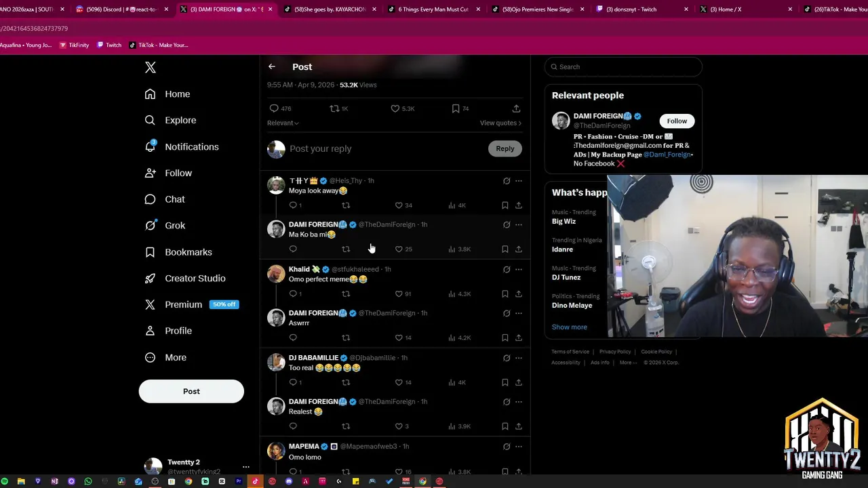Open the TikFinity bookmark
This screenshot has height=488, width=868.
[75, 45]
